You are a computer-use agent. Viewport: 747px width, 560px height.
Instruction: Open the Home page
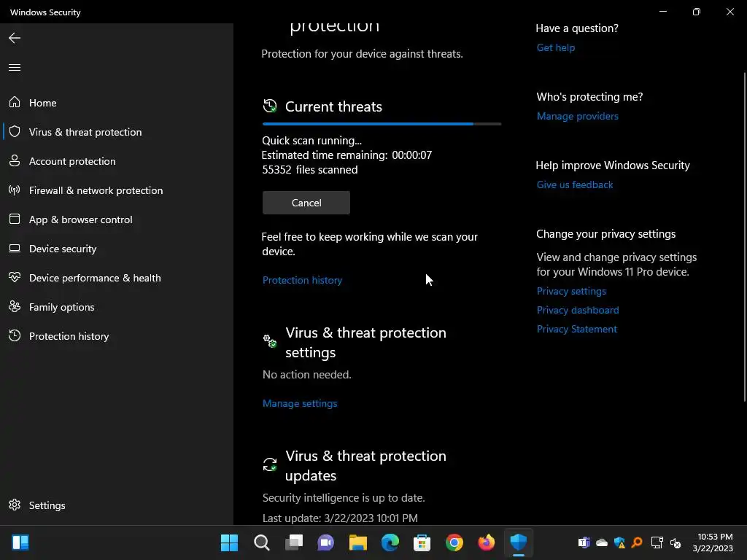point(117,102)
